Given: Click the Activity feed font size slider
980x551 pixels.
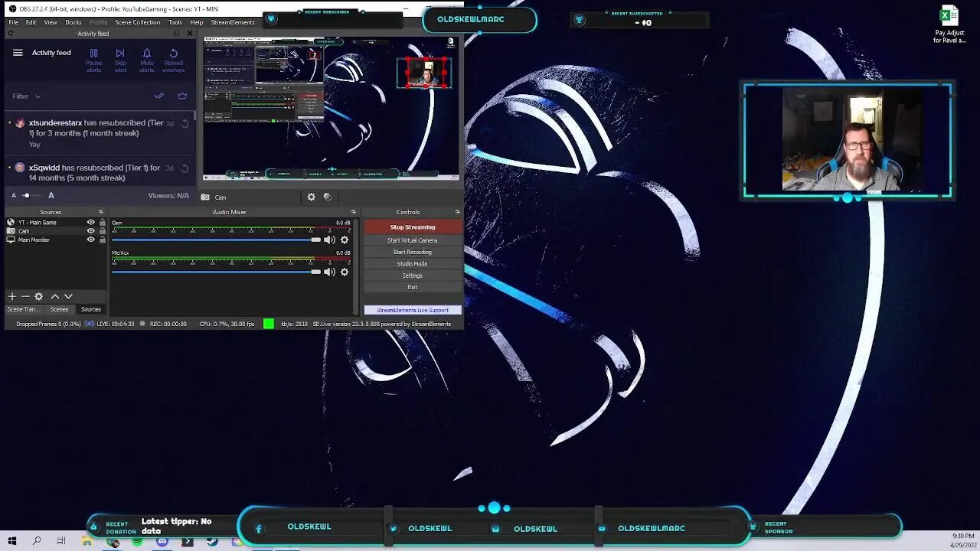Looking at the screenshot, I should tap(32, 195).
